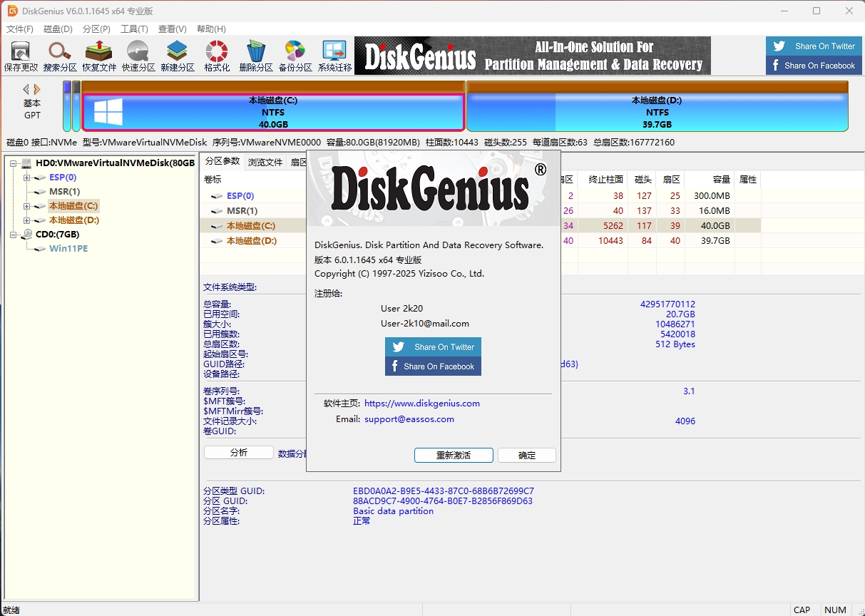Expand the 本地磁盘(D:) tree node

(x=27, y=220)
